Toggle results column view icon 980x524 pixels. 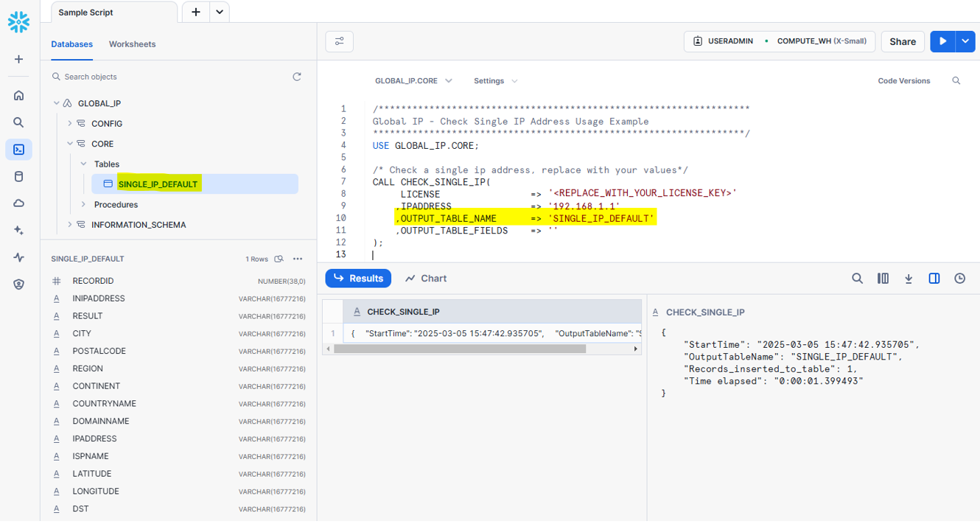pyautogui.click(x=883, y=279)
